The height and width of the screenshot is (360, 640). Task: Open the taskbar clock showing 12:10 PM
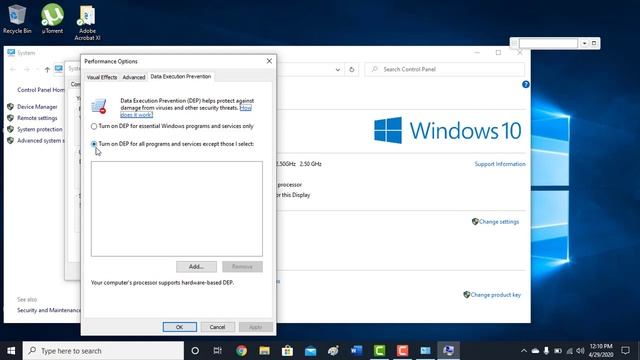601,351
